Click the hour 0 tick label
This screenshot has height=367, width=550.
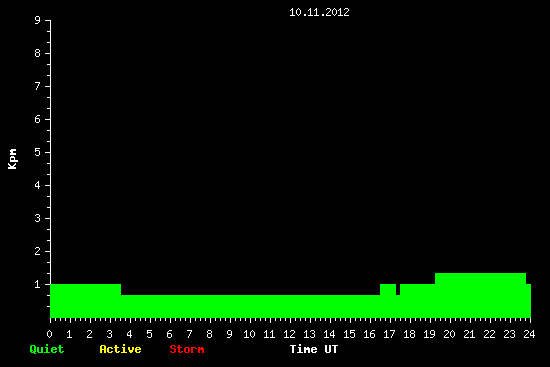(49, 334)
